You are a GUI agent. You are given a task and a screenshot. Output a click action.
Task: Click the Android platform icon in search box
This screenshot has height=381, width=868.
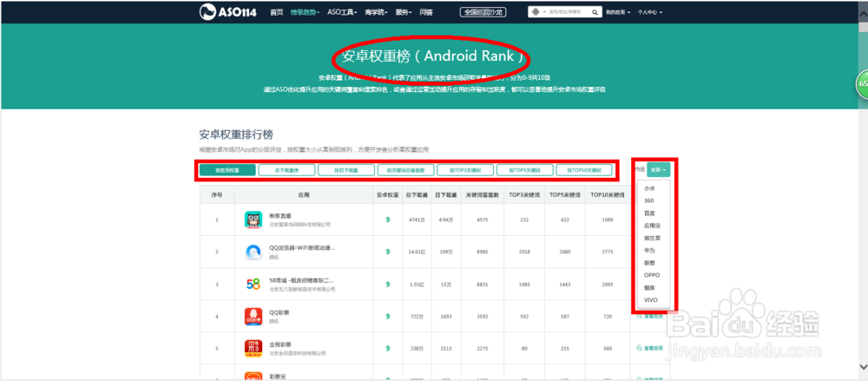tap(536, 11)
